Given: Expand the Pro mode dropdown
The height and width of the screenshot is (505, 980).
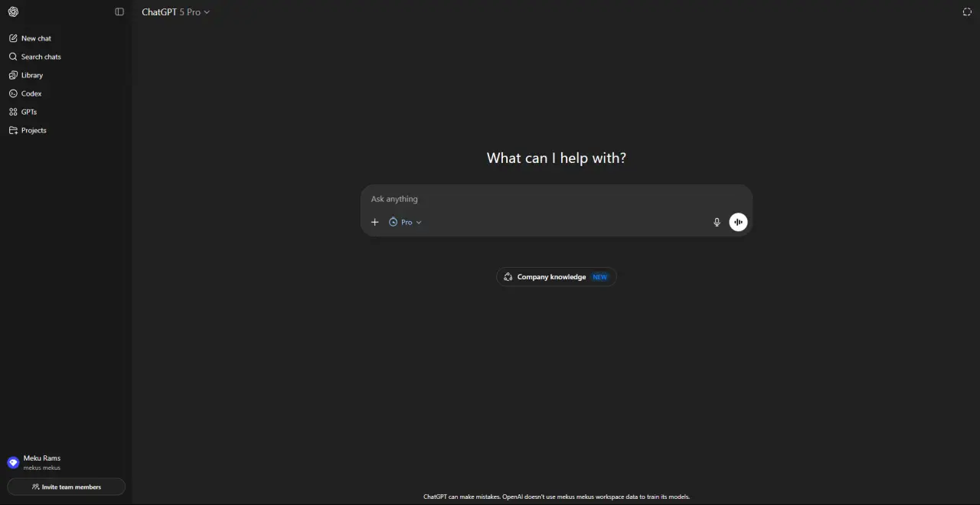Looking at the screenshot, I should [405, 222].
